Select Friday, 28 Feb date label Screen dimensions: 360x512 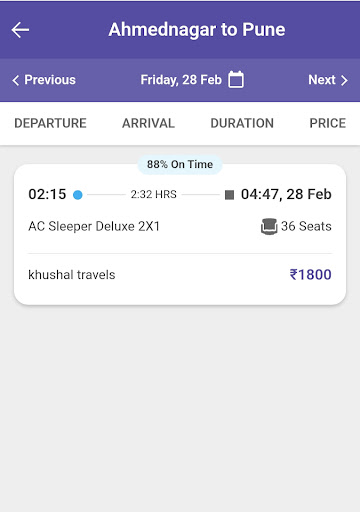[x=181, y=80]
